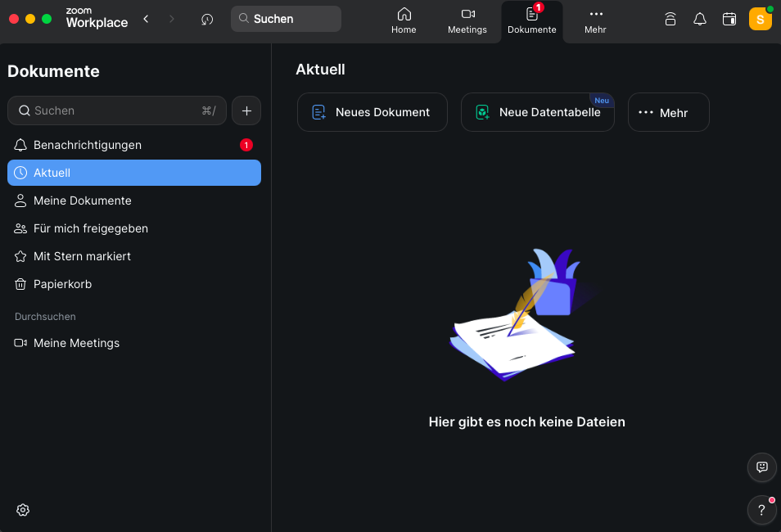This screenshot has width=781, height=532.
Task: Open the orange profile avatar
Action: point(760,19)
